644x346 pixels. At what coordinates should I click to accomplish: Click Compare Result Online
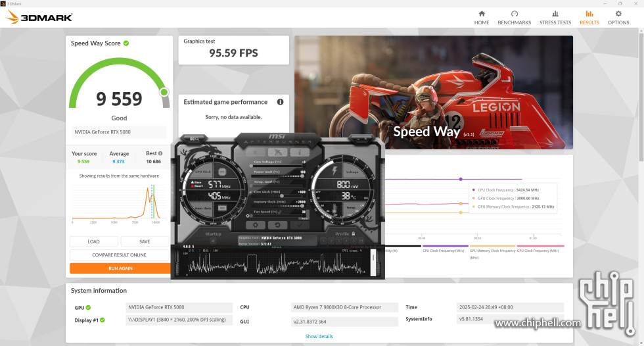point(119,255)
